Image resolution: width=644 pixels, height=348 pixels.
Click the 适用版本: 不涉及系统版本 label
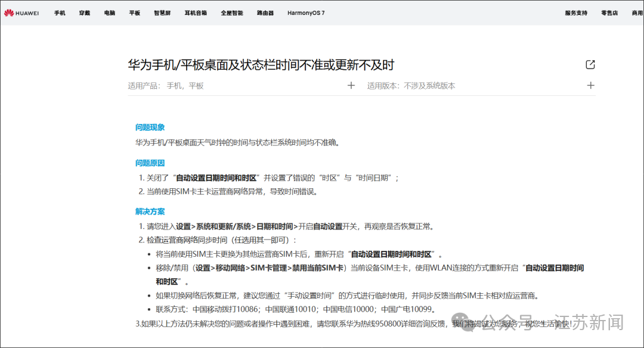tap(411, 86)
